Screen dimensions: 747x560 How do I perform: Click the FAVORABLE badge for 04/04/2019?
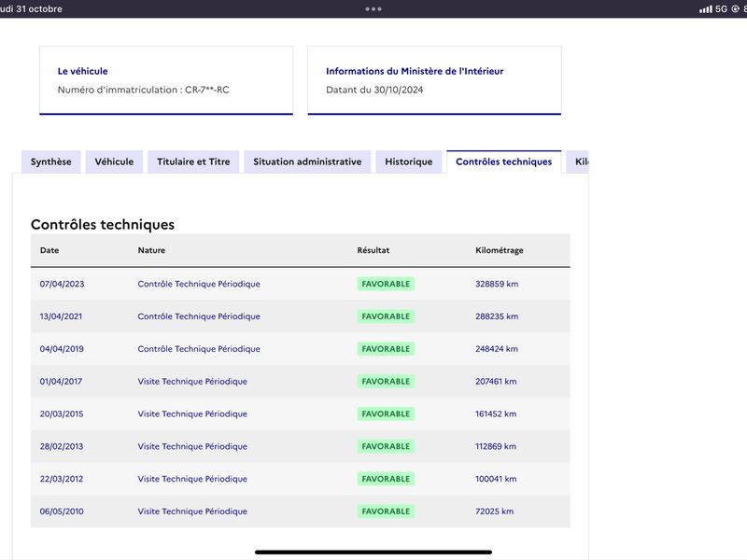point(386,348)
